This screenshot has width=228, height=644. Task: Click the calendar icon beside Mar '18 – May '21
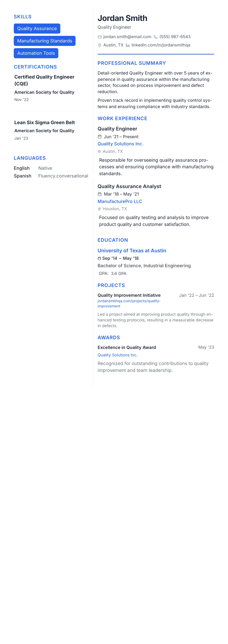pyautogui.click(x=100, y=194)
